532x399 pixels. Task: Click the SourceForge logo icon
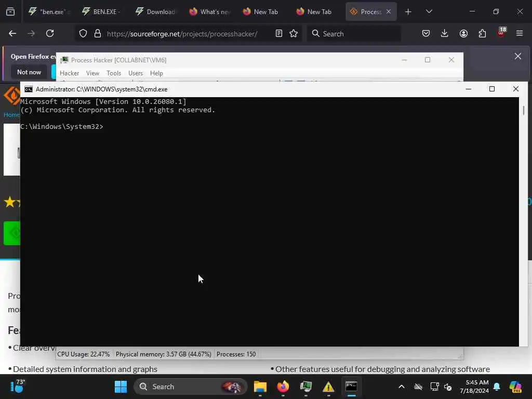click(12, 96)
